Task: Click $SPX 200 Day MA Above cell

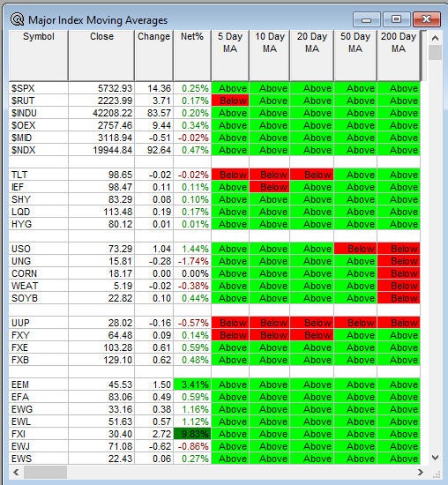Action: tap(399, 88)
